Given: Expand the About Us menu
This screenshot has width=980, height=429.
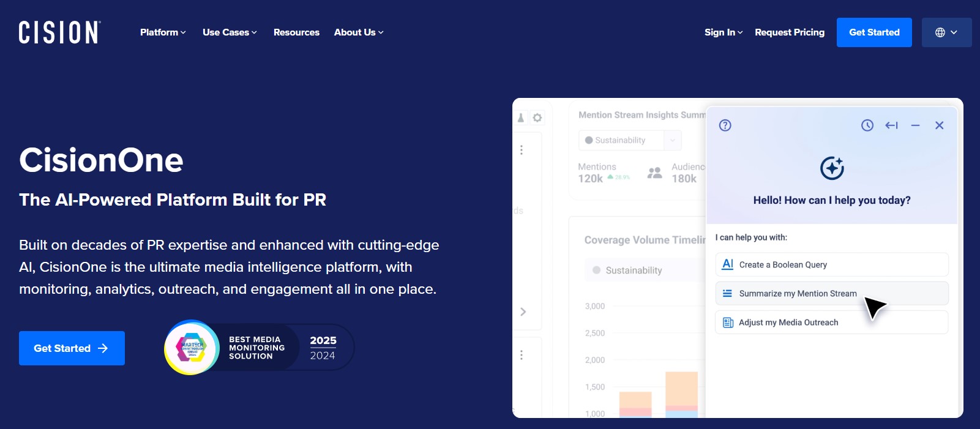Looking at the screenshot, I should click(x=359, y=32).
